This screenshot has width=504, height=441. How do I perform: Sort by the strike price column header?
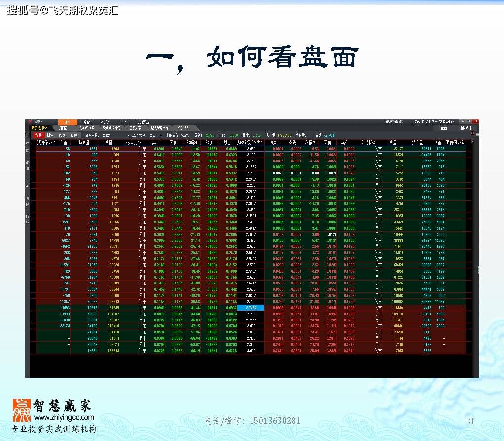point(251,143)
